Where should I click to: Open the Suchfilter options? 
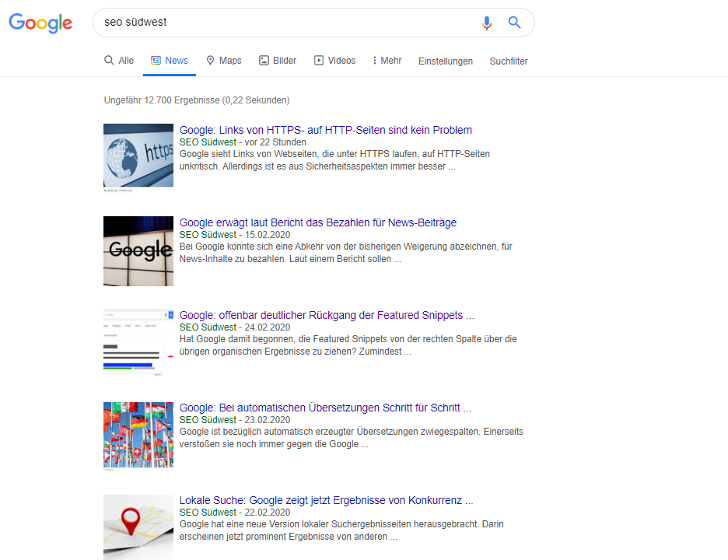[508, 61]
